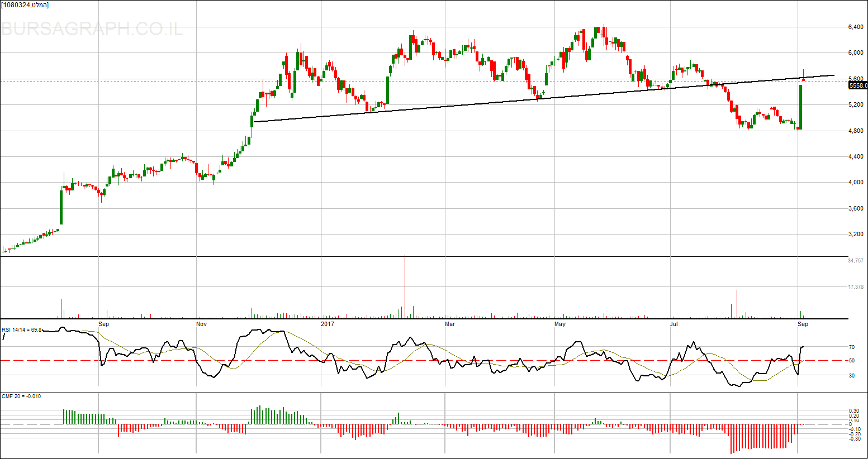This screenshot has width=868, height=459.
Task: Select the Mar date axis label
Action: tap(449, 324)
